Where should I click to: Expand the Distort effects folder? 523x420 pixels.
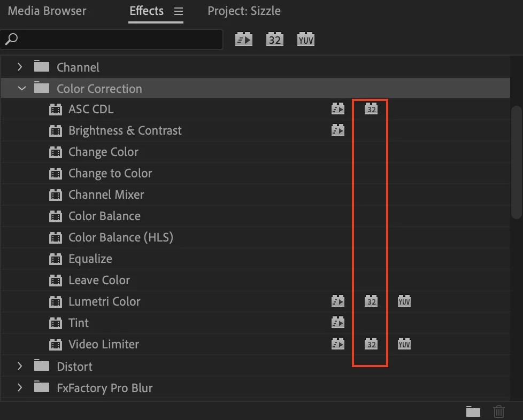(x=20, y=366)
